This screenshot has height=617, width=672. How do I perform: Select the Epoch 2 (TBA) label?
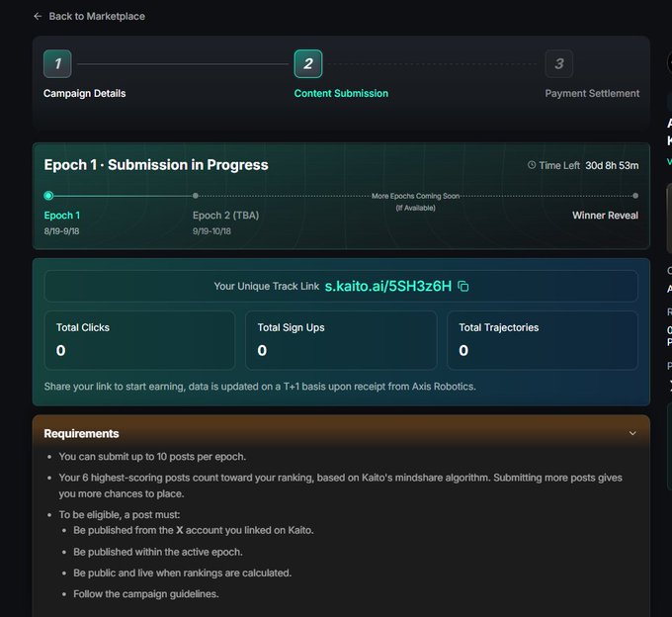tap(226, 216)
